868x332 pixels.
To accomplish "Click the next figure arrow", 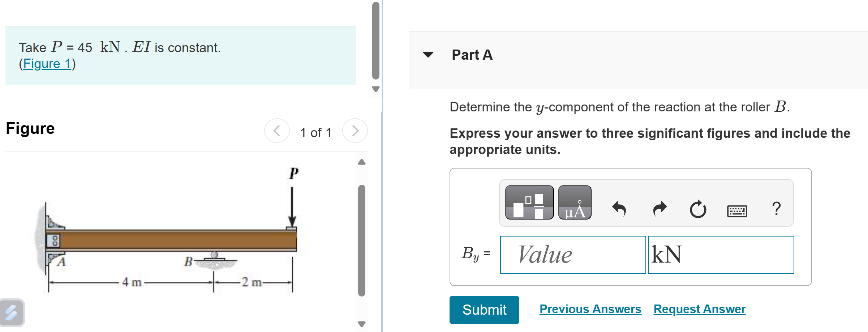I will click(354, 131).
